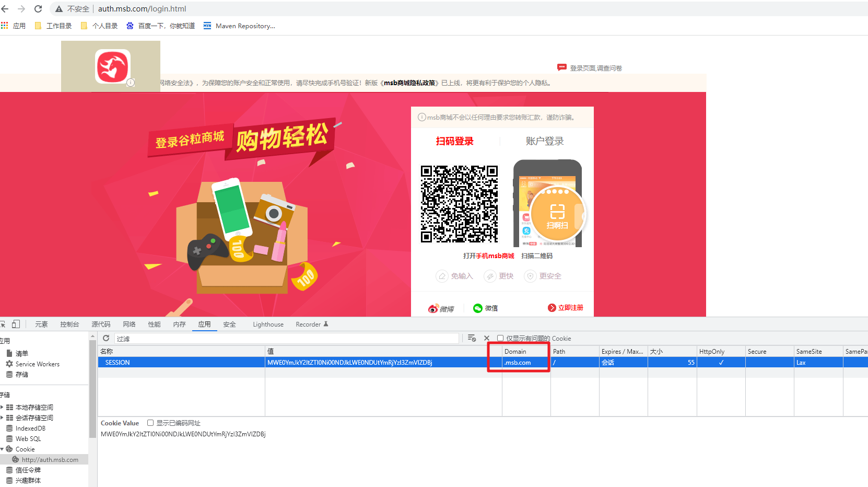
Task: Click the browser forward arrow
Action: click(21, 9)
